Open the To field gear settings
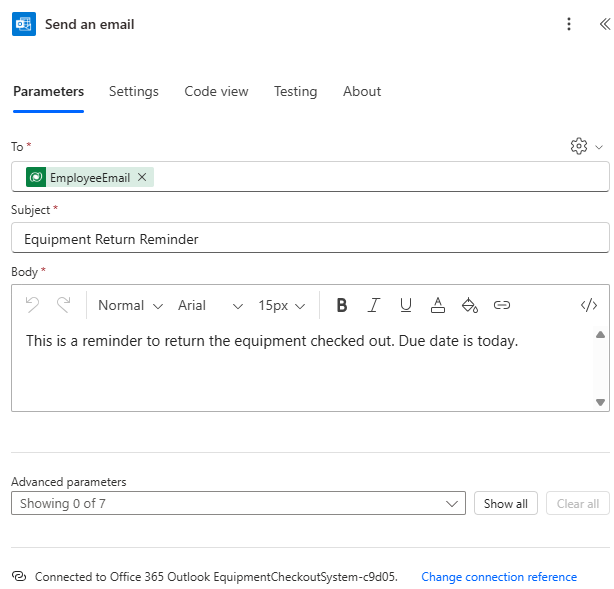Image resolution: width=614 pixels, height=589 pixels. click(x=578, y=146)
